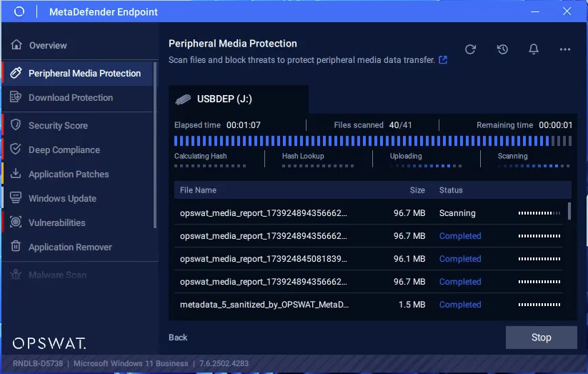
Task: Click progress bar of the Scanning file row
Action: click(539, 213)
